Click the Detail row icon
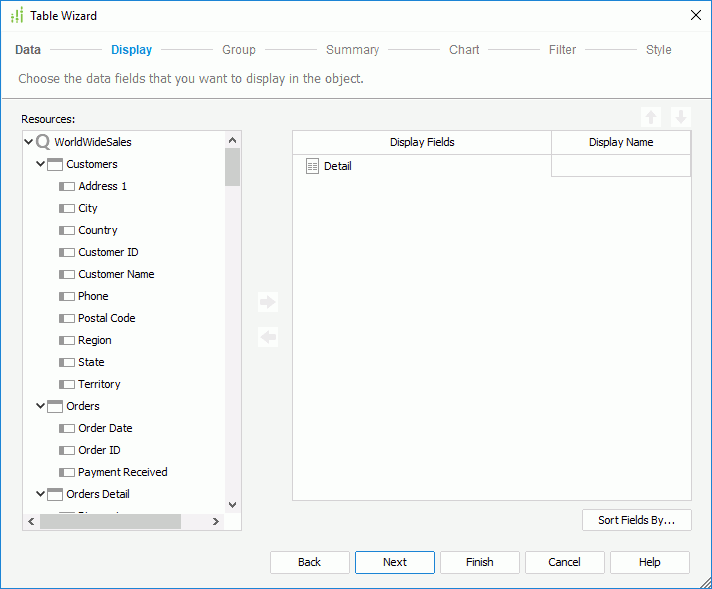Image resolution: width=712 pixels, height=589 pixels. tap(312, 166)
